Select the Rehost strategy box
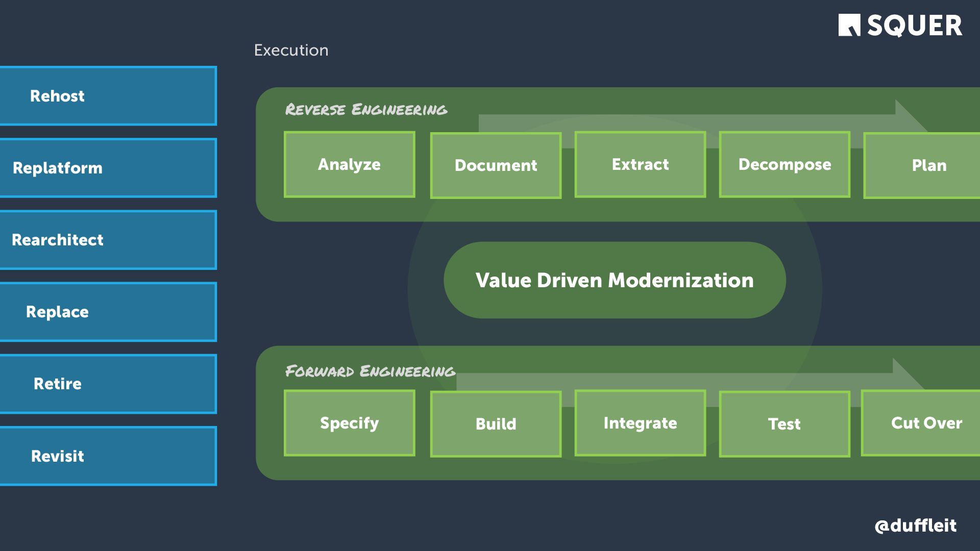The width and height of the screenshot is (980, 551). pos(108,96)
